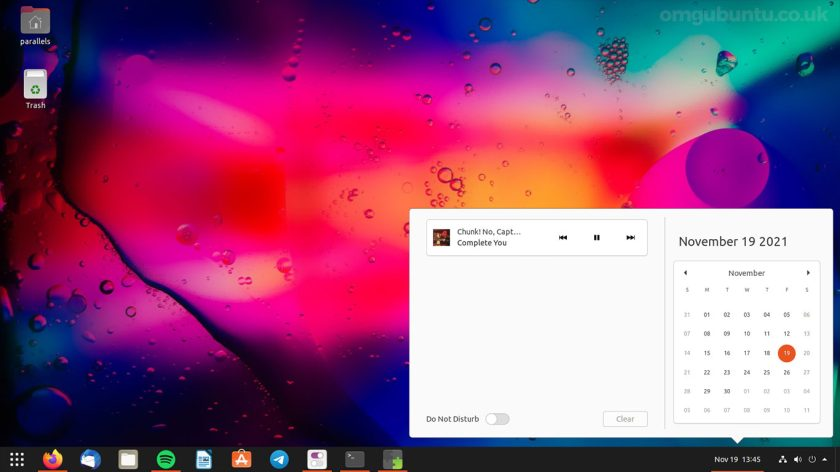840x472 pixels.
Task: Select October 31 in calendar
Action: tap(687, 315)
